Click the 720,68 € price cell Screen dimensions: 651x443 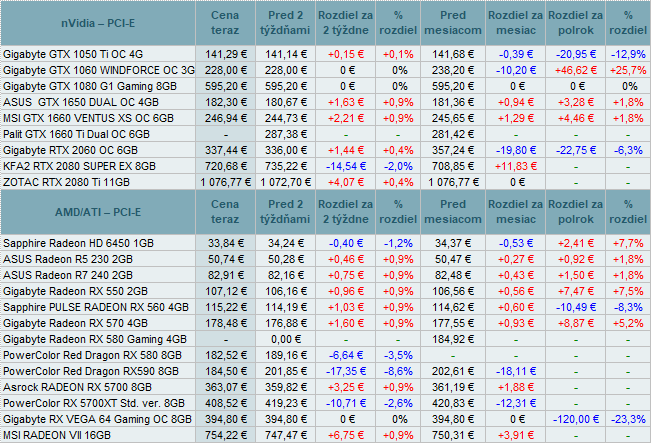coord(225,166)
